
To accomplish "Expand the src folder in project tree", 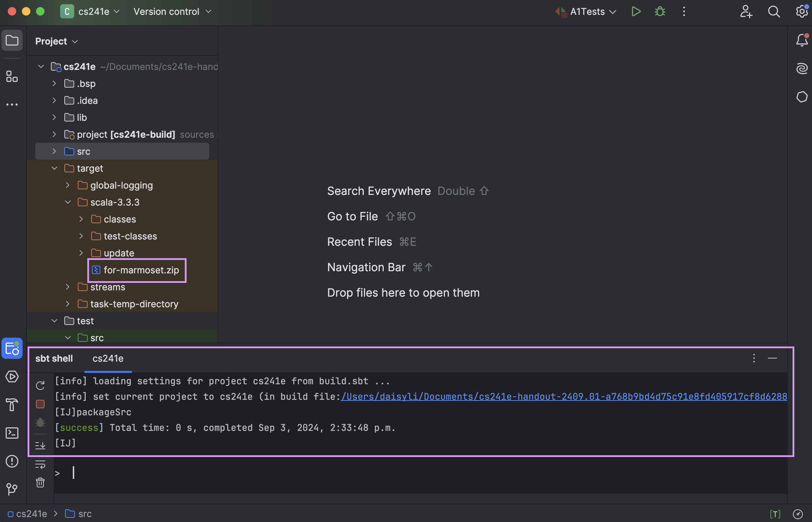I will 54,152.
